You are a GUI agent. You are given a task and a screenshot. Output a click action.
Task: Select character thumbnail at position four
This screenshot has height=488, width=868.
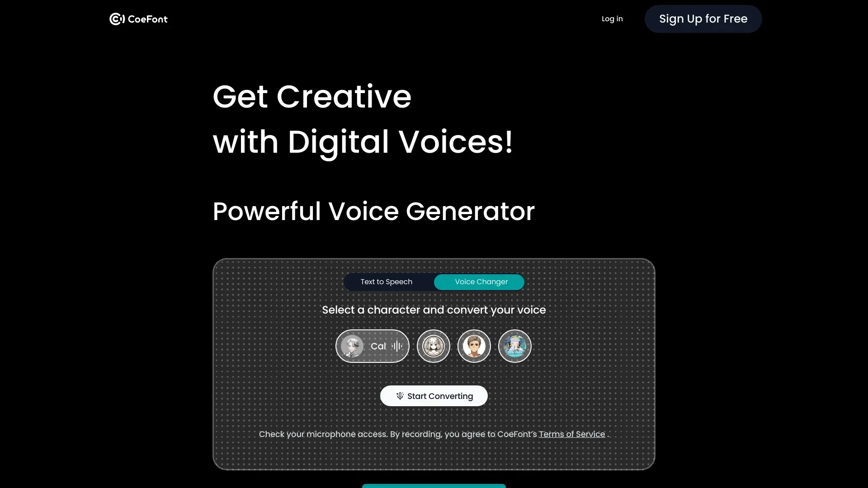(514, 346)
